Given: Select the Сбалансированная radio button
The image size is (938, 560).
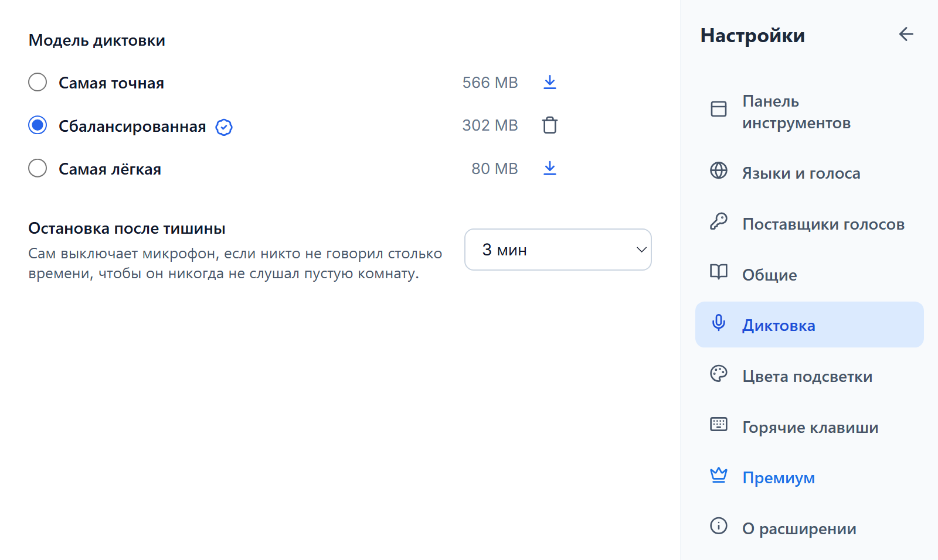Looking at the screenshot, I should pos(38,125).
